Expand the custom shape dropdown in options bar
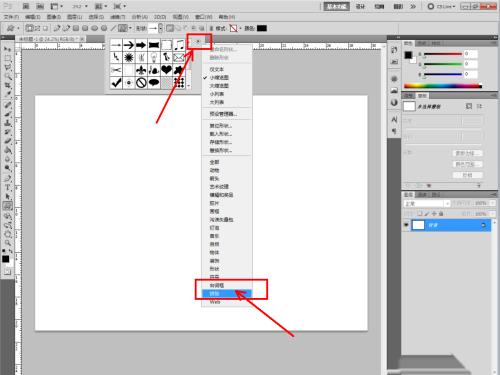 tap(160, 28)
